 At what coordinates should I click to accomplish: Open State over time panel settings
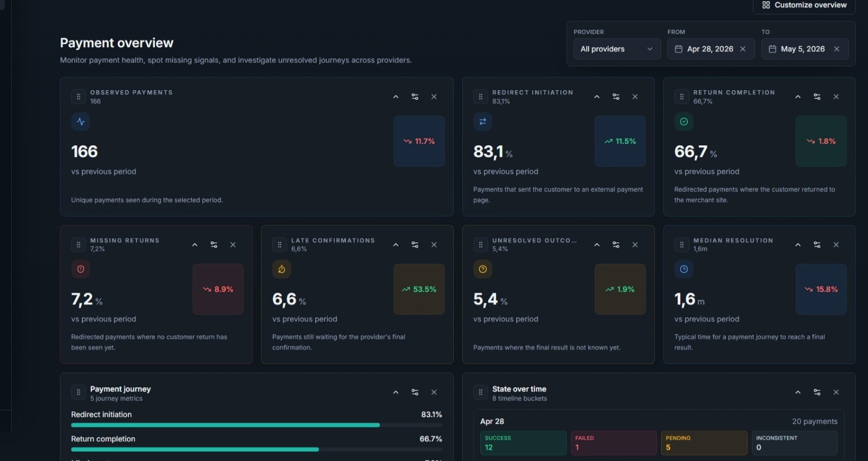click(817, 392)
